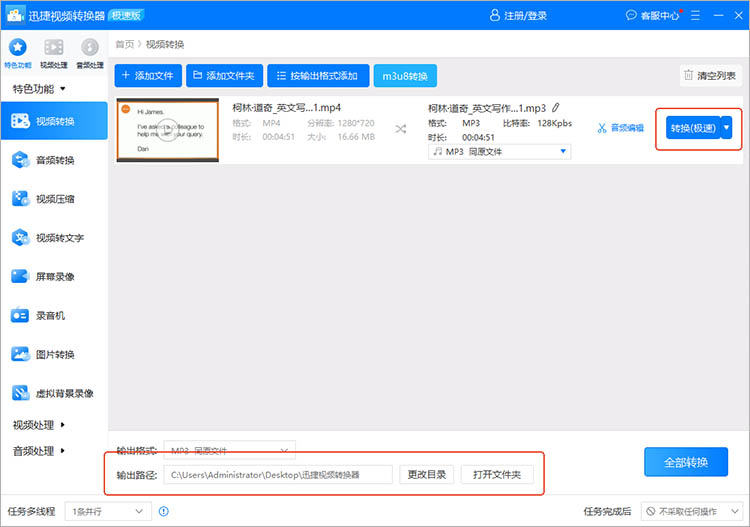Open the 任务完成后 action dropdown
Image resolution: width=750 pixels, height=527 pixels.
692,512
